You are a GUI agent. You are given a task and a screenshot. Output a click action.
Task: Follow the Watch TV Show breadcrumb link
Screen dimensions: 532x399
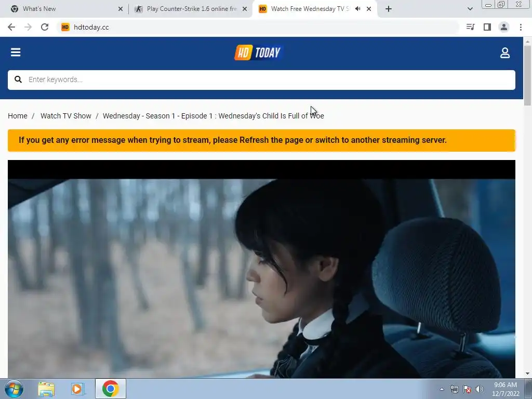click(66, 116)
